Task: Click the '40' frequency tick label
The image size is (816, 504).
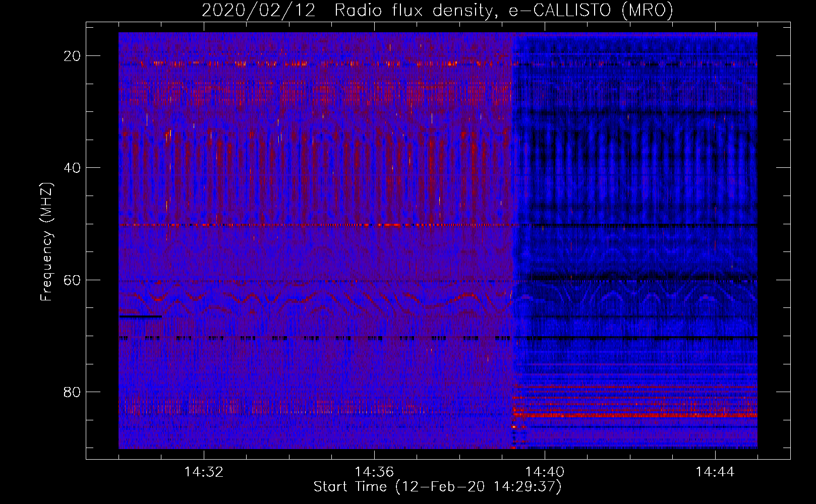Action: [72, 168]
